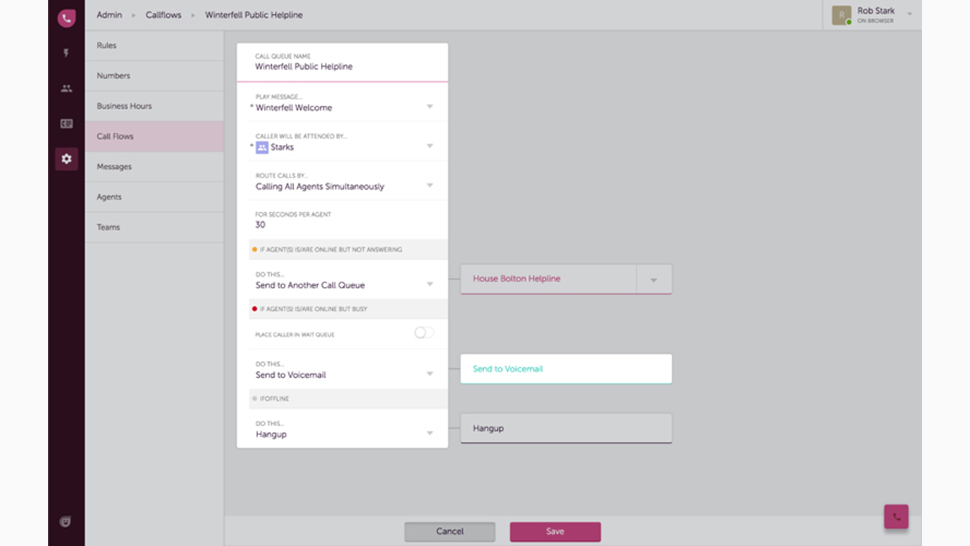This screenshot has width=970, height=546.
Task: Open the contacts people sidebar icon
Action: (66, 88)
